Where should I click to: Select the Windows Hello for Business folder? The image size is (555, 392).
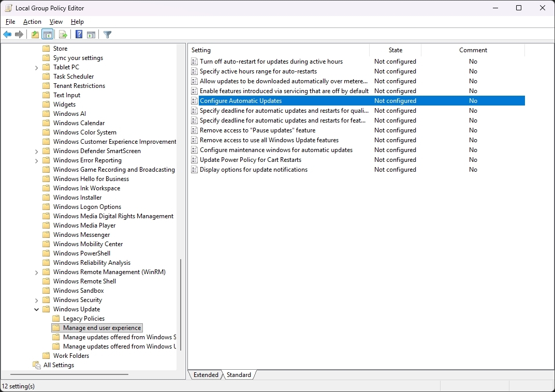(x=91, y=179)
